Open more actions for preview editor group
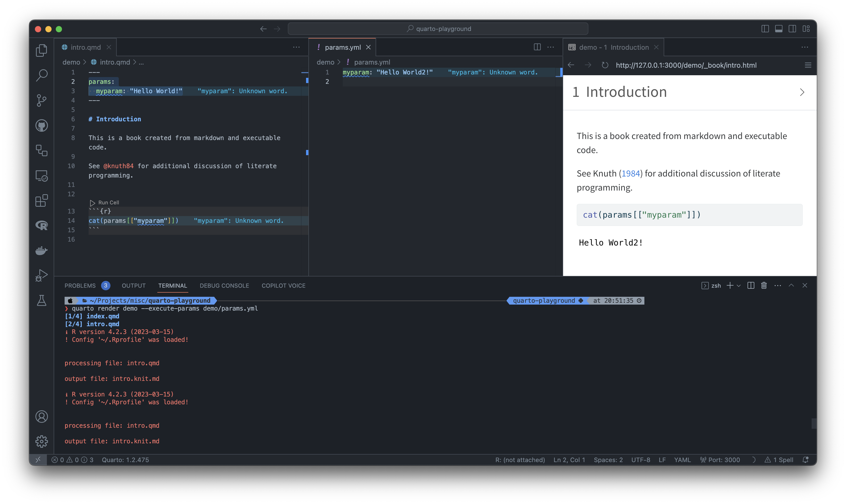 805,47
